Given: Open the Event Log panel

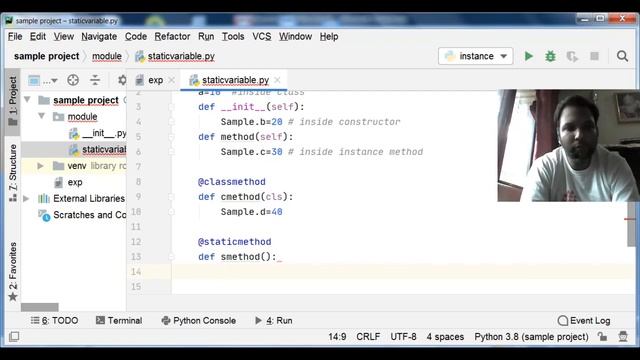Looking at the screenshot, I should pyautogui.click(x=584, y=320).
